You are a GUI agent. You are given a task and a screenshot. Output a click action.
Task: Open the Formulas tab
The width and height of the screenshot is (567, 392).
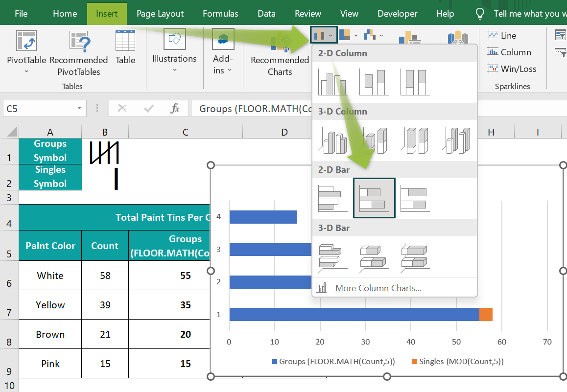[x=220, y=14]
